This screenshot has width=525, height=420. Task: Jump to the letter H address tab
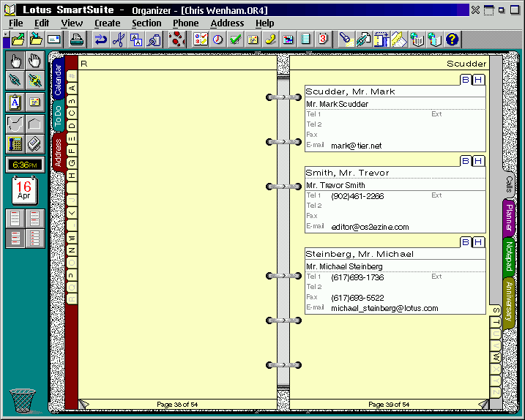(72, 176)
